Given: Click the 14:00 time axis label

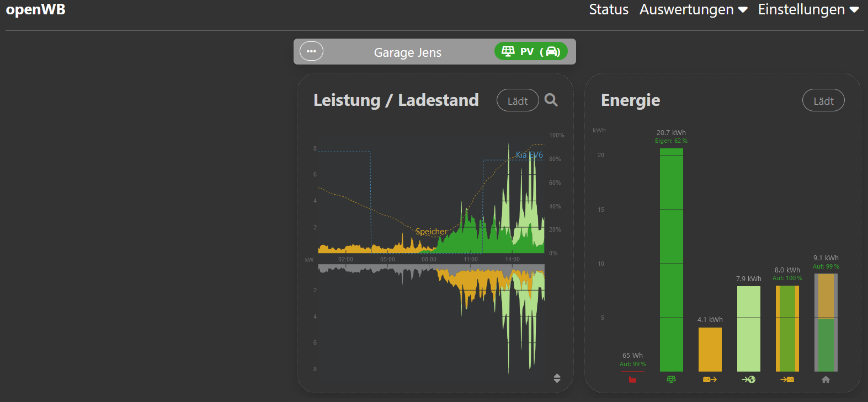Looking at the screenshot, I should point(513,259).
